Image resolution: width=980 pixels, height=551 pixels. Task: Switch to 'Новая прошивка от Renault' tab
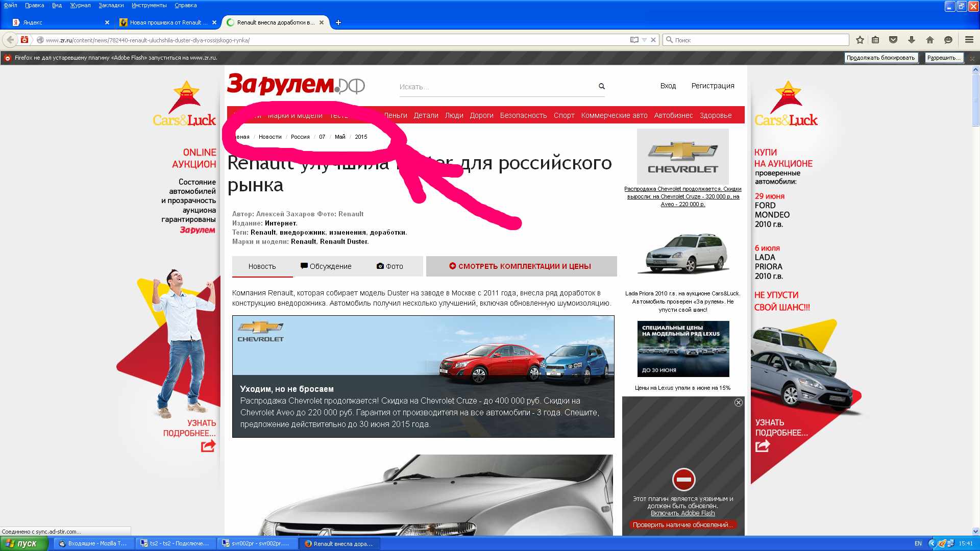(x=167, y=22)
